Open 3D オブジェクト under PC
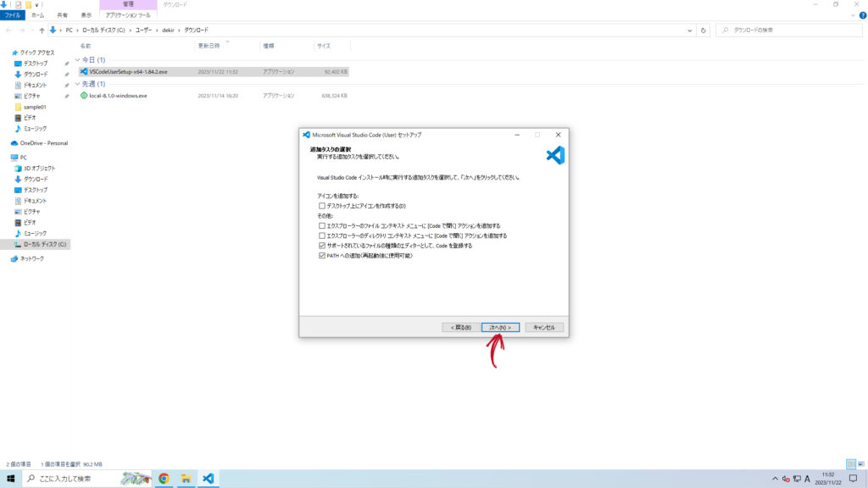The height and width of the screenshot is (488, 868). pos(39,169)
